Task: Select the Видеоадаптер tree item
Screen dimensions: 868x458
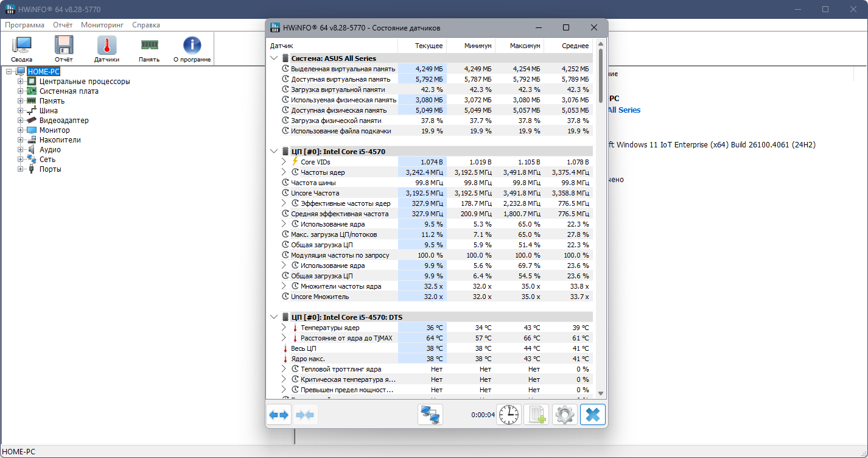Action: click(x=64, y=121)
